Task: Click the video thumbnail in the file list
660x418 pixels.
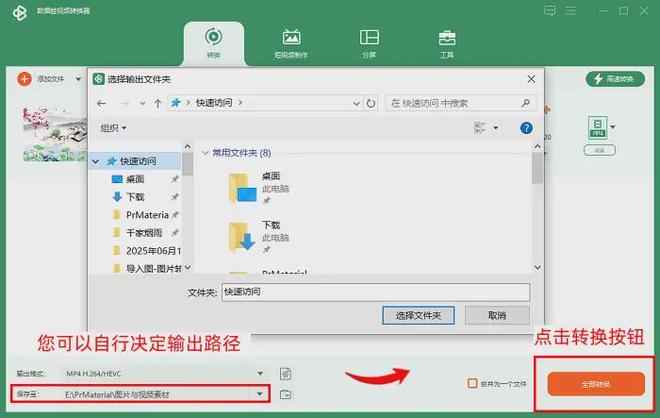Action: tap(55, 134)
